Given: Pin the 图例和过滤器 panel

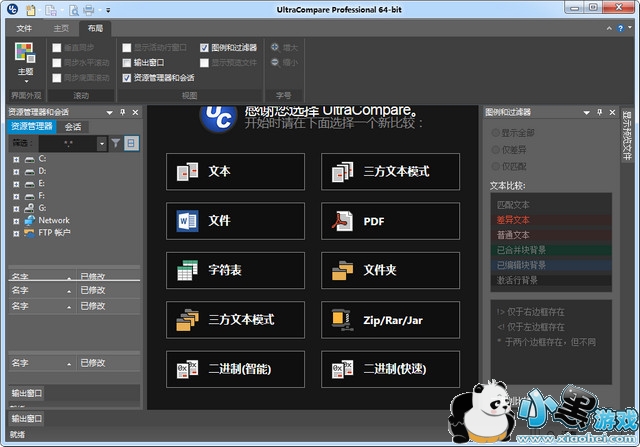Looking at the screenshot, I should pyautogui.click(x=597, y=113).
